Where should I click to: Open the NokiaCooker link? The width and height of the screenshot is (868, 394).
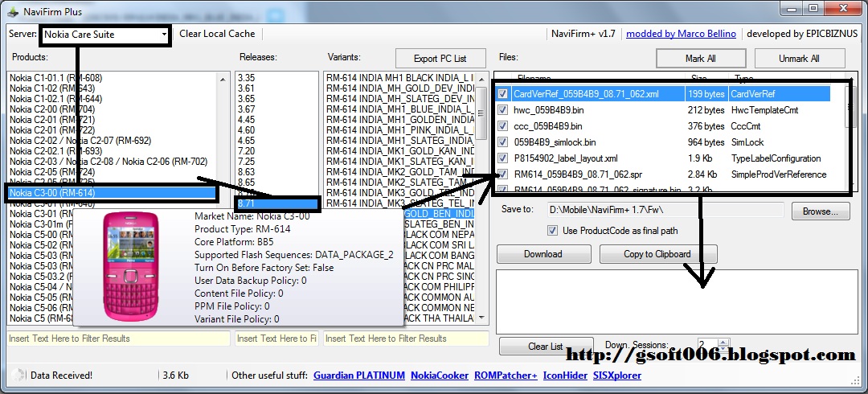440,376
